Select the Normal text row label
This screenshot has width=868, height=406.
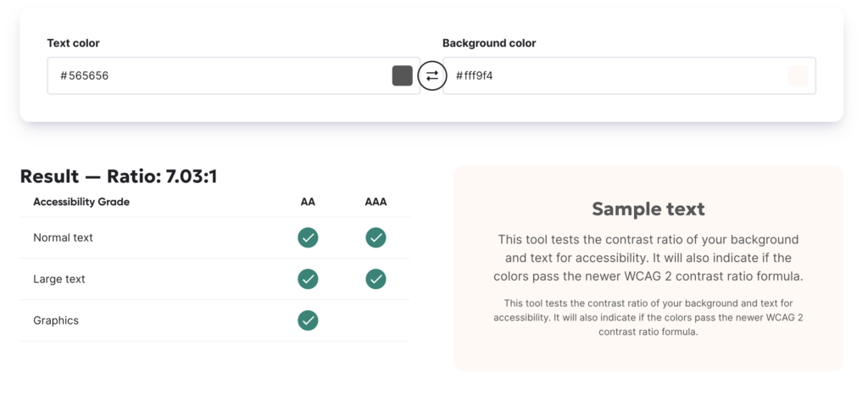point(63,237)
